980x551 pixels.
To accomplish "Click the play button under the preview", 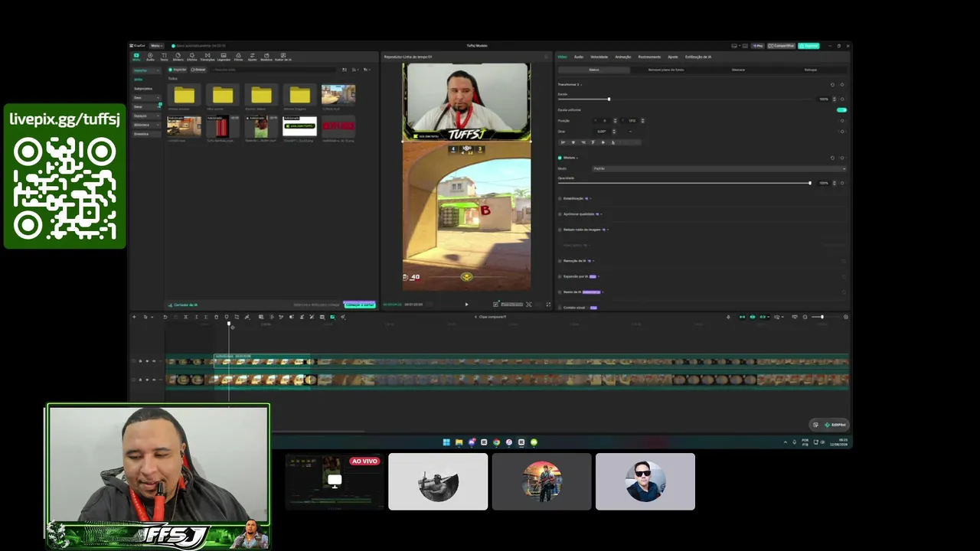I will tap(466, 305).
